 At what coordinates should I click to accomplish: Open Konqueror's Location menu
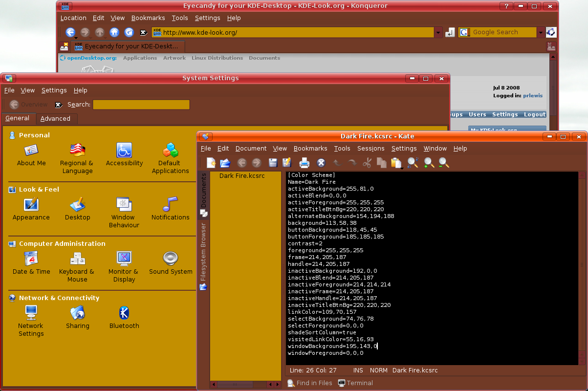(x=73, y=18)
